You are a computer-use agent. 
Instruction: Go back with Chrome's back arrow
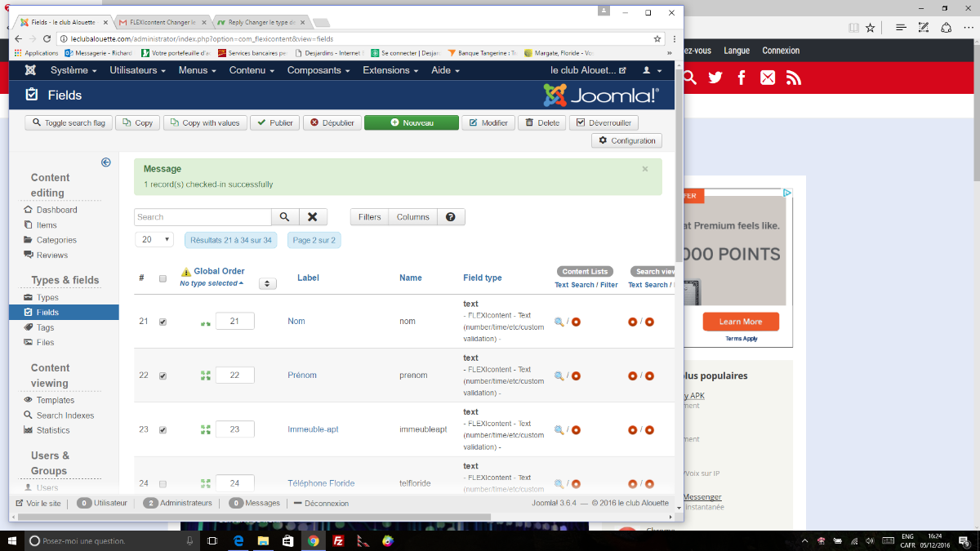(20, 38)
